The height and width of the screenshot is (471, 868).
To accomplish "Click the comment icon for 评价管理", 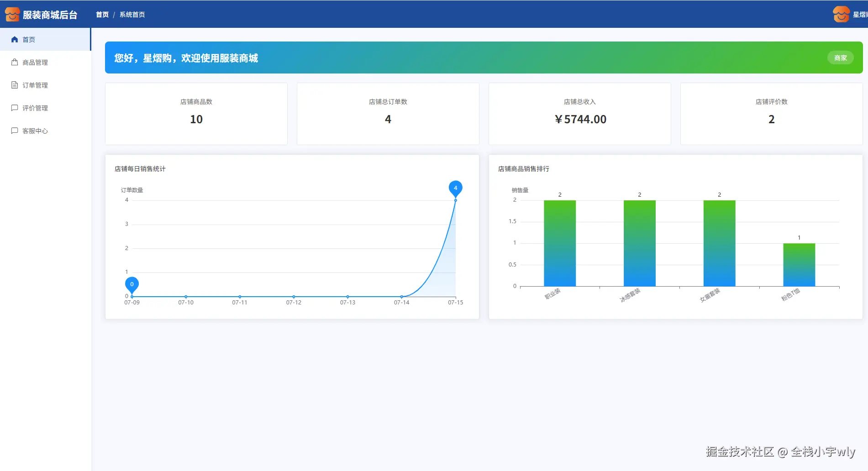I will pos(15,108).
